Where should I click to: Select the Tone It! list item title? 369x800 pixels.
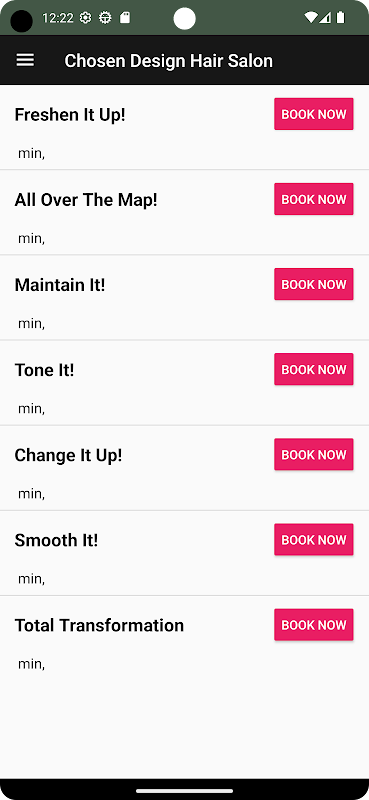click(x=44, y=370)
